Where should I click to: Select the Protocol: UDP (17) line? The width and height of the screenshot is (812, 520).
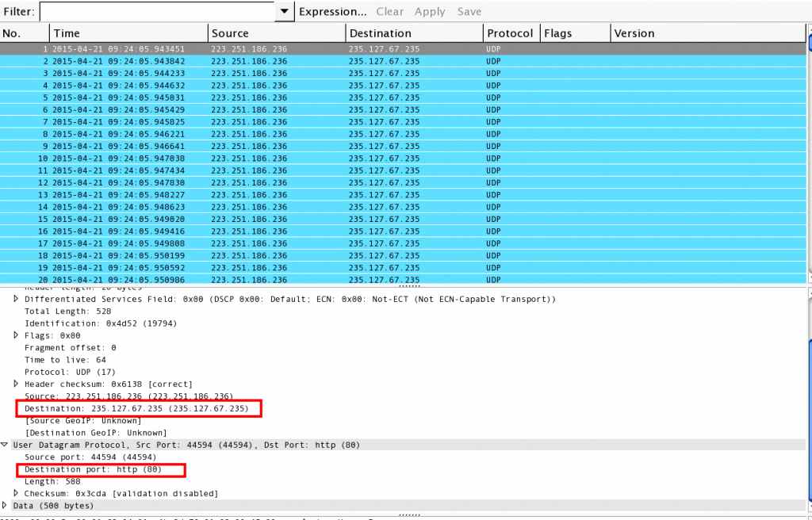pyautogui.click(x=70, y=372)
